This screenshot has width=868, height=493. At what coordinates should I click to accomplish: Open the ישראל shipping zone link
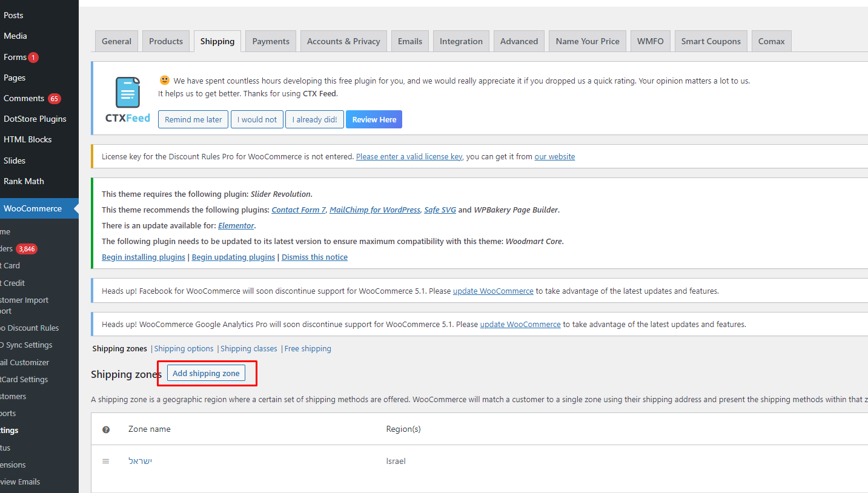coord(140,462)
